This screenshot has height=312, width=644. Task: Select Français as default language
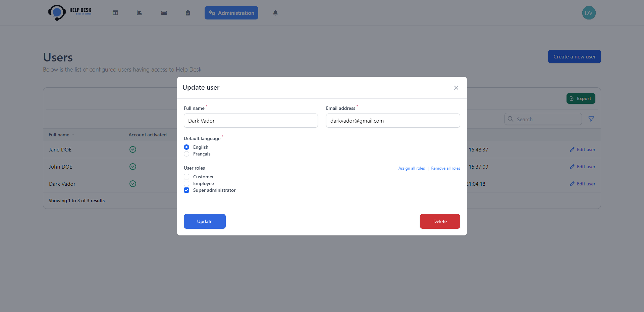coord(186,154)
